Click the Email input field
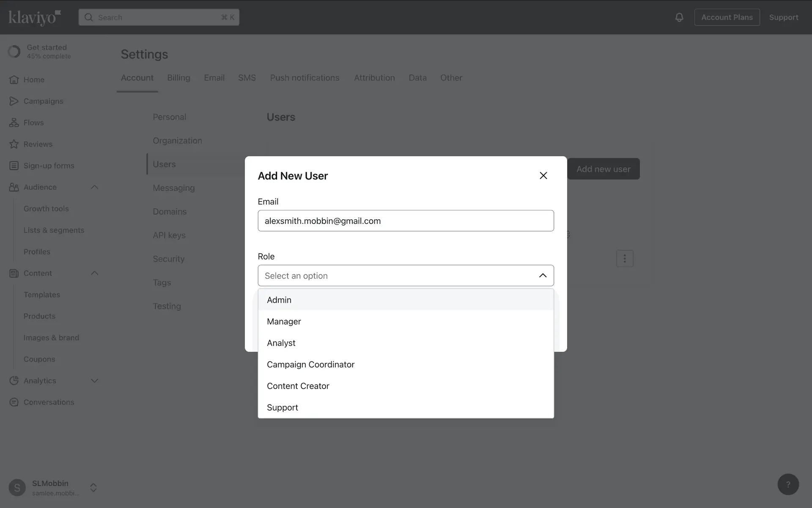Viewport: 812px width, 508px height. pos(406,221)
